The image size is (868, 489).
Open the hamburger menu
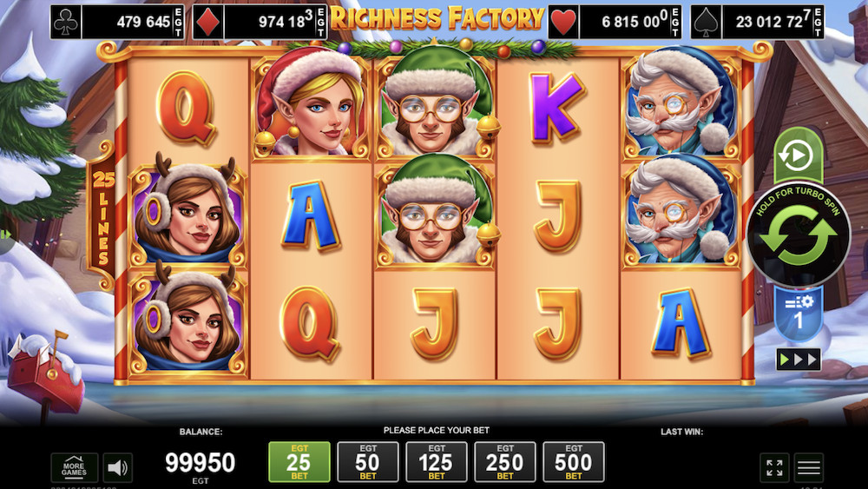(809, 468)
